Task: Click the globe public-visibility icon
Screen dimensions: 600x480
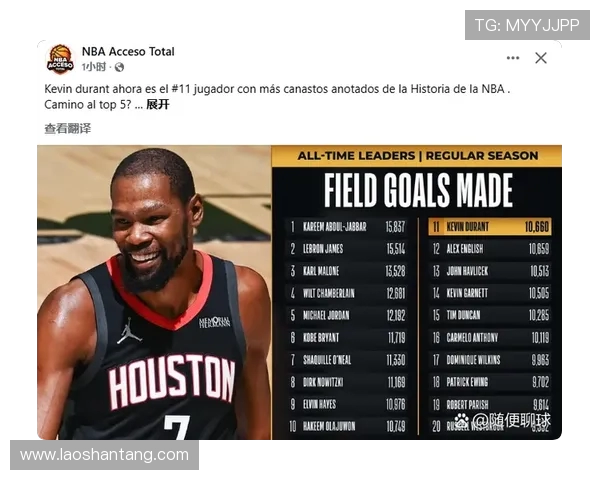Action: click(x=119, y=67)
